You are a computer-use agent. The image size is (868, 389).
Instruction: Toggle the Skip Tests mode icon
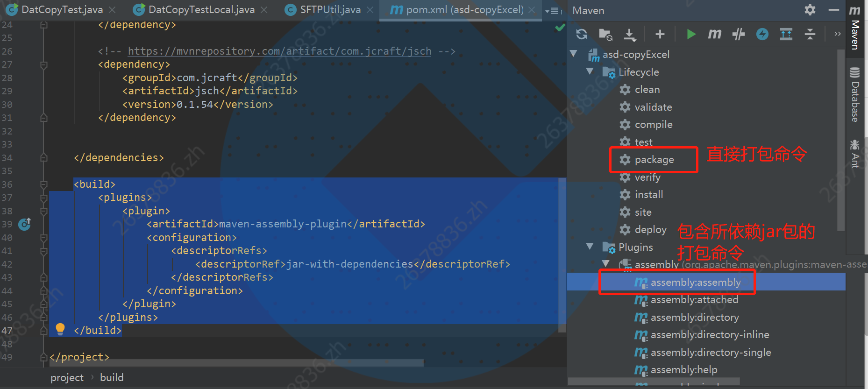pyautogui.click(x=739, y=34)
